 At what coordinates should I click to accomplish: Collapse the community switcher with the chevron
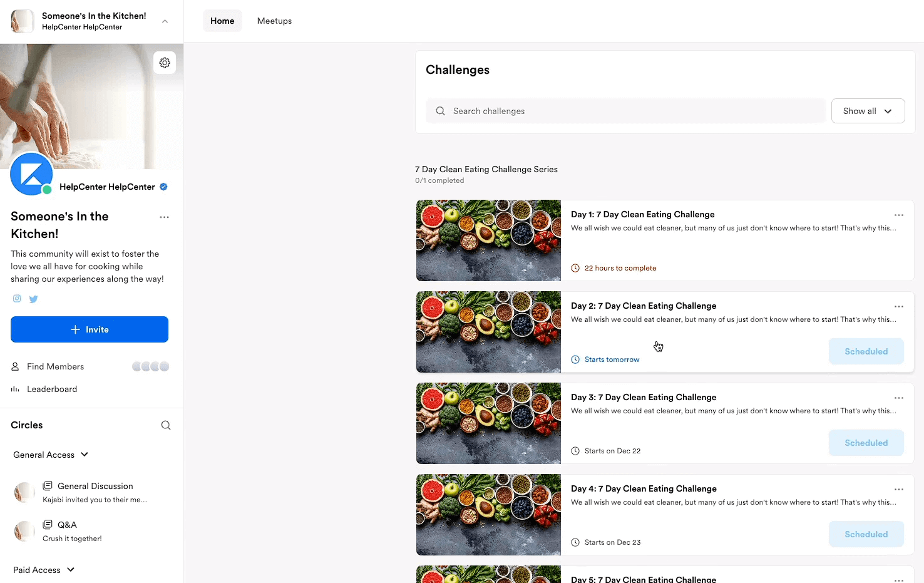tap(165, 21)
